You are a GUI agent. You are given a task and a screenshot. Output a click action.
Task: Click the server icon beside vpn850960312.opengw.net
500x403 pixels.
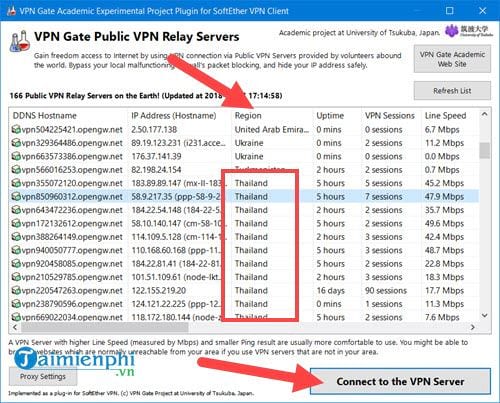[16, 197]
